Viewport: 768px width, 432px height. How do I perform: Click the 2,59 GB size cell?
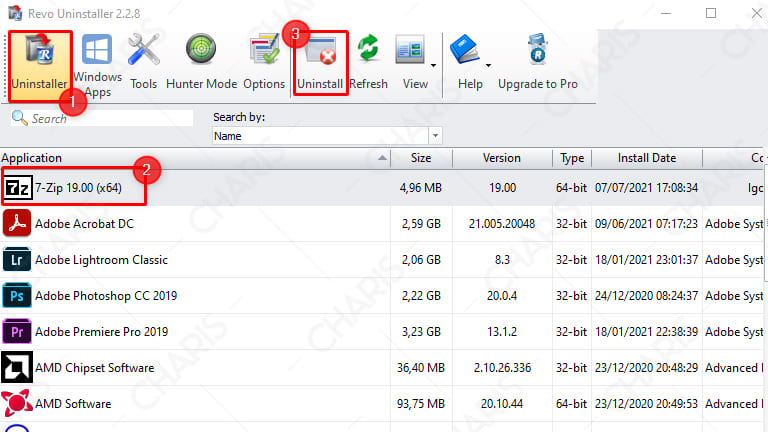coord(421,224)
